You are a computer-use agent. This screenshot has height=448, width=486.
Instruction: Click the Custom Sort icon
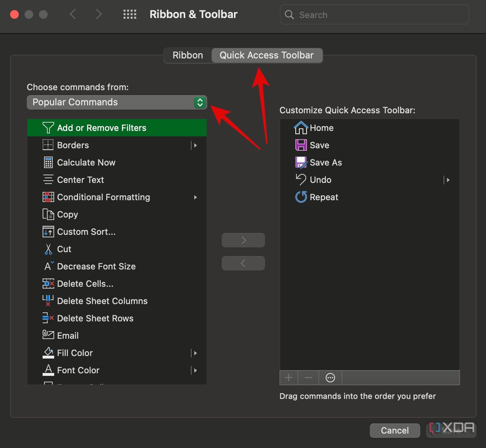(x=48, y=232)
